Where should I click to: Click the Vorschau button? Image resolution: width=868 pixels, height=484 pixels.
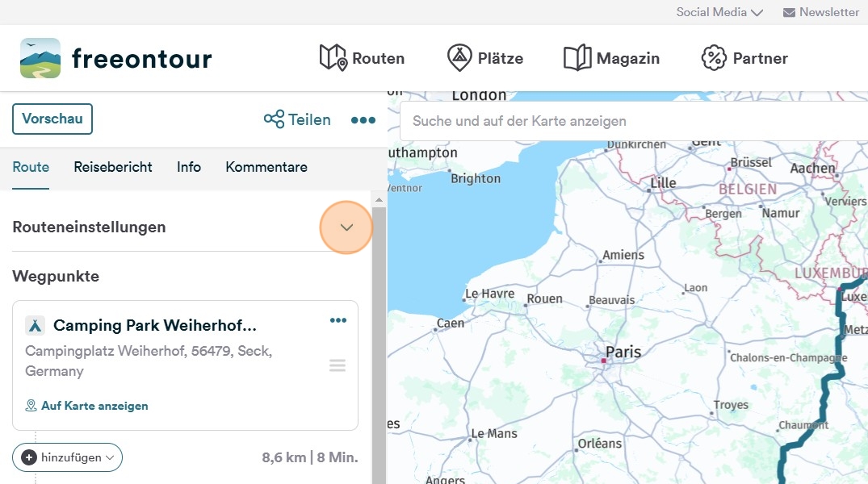pyautogui.click(x=52, y=119)
